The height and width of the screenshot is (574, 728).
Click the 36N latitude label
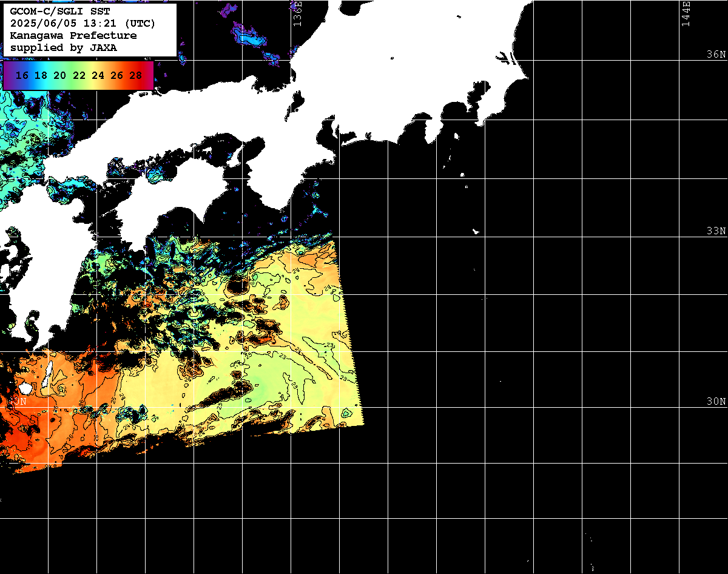tap(716, 54)
